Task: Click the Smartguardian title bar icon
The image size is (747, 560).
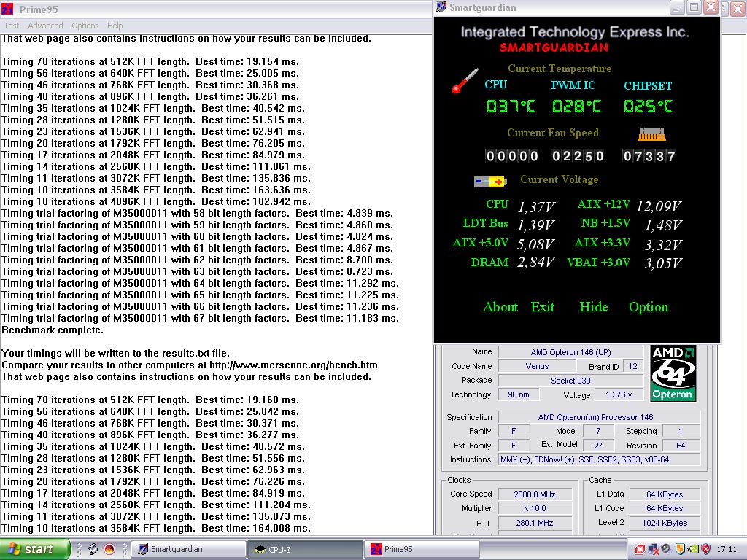Action: (441, 7)
